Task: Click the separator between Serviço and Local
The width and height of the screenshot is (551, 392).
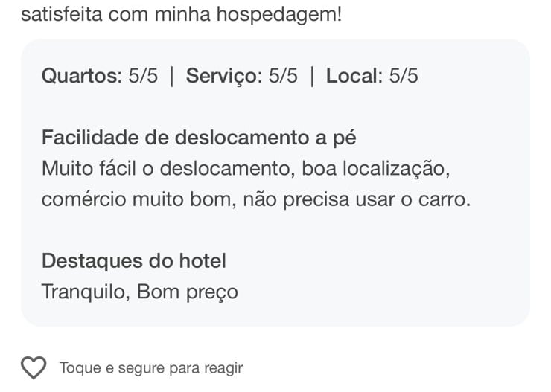Action: tap(312, 76)
